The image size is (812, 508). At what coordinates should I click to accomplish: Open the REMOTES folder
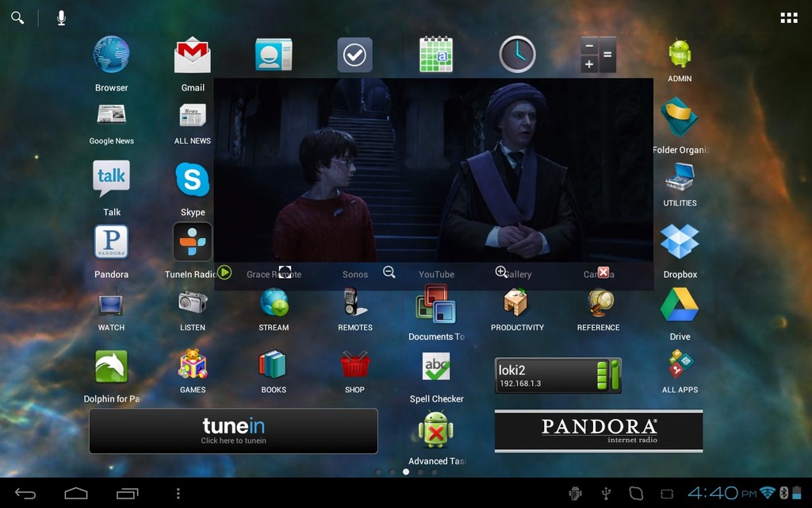(354, 302)
